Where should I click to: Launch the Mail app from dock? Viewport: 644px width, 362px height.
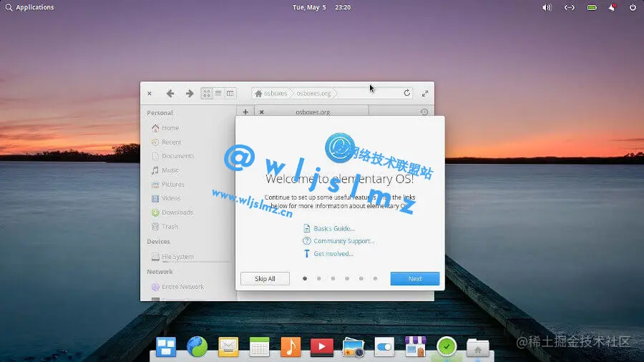point(228,347)
